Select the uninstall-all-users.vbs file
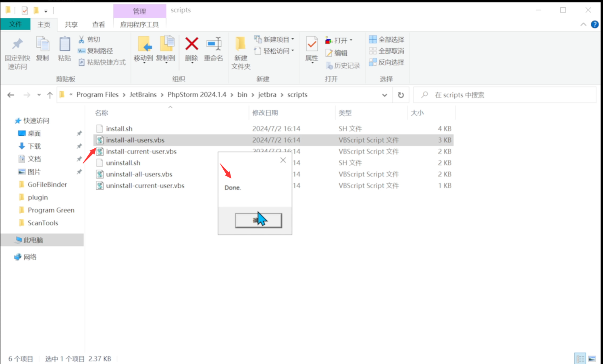Image resolution: width=603 pixels, height=364 pixels. [x=139, y=174]
